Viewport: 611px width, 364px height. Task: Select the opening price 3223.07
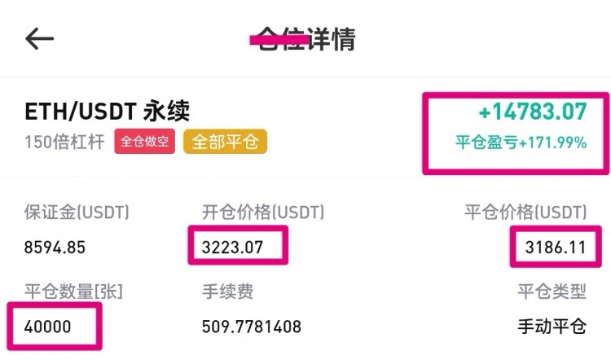point(233,248)
